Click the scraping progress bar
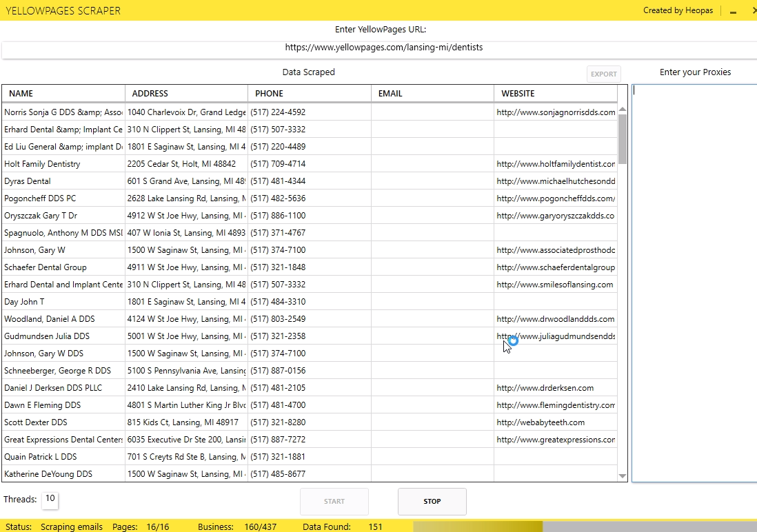The width and height of the screenshot is (757, 532). (585, 526)
